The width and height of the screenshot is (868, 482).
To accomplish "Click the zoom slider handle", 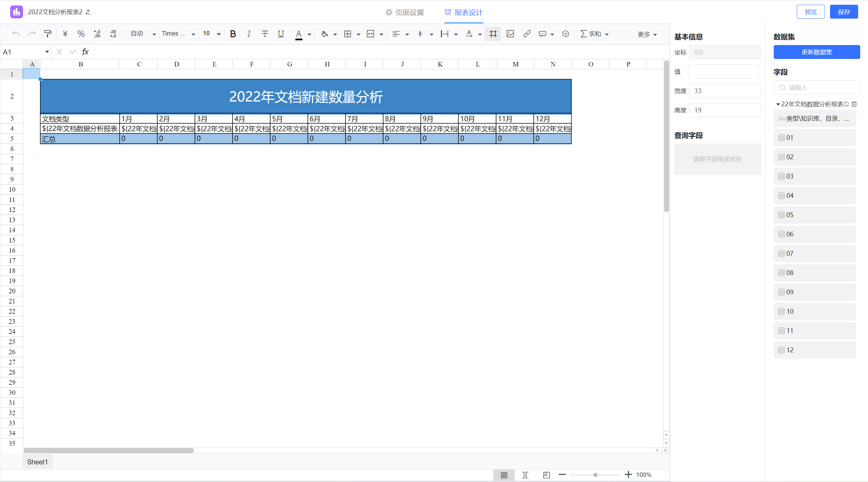I will coord(595,475).
